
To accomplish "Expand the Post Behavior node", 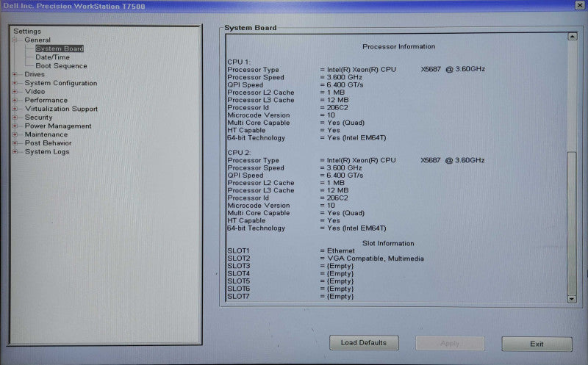I will (x=15, y=142).
